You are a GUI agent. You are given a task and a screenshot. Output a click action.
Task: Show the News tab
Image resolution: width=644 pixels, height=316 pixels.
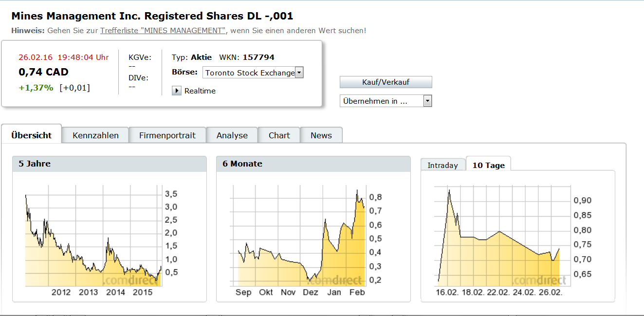pos(321,135)
